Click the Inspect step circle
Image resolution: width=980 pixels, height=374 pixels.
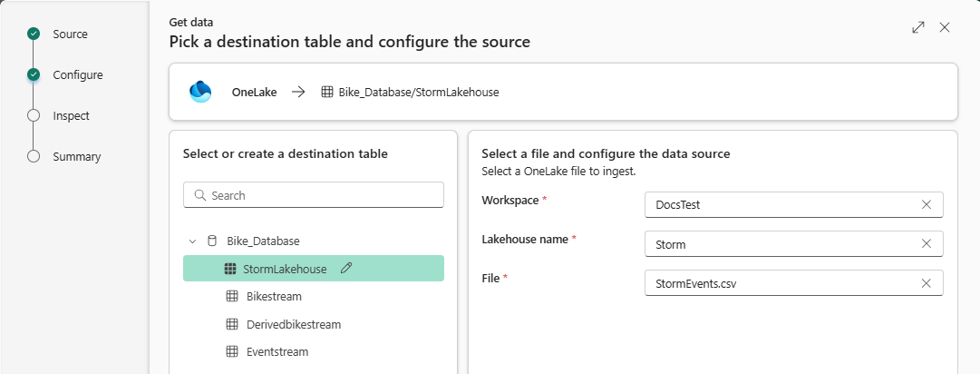[x=34, y=116]
